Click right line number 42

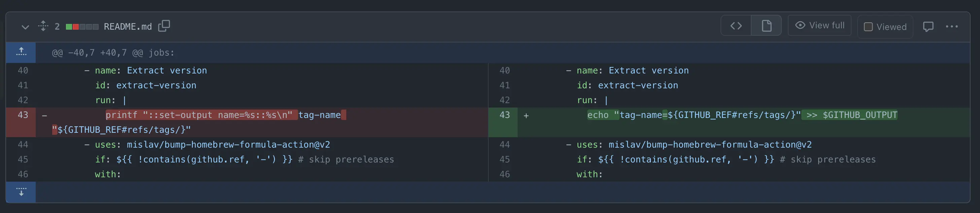pyautogui.click(x=504, y=100)
